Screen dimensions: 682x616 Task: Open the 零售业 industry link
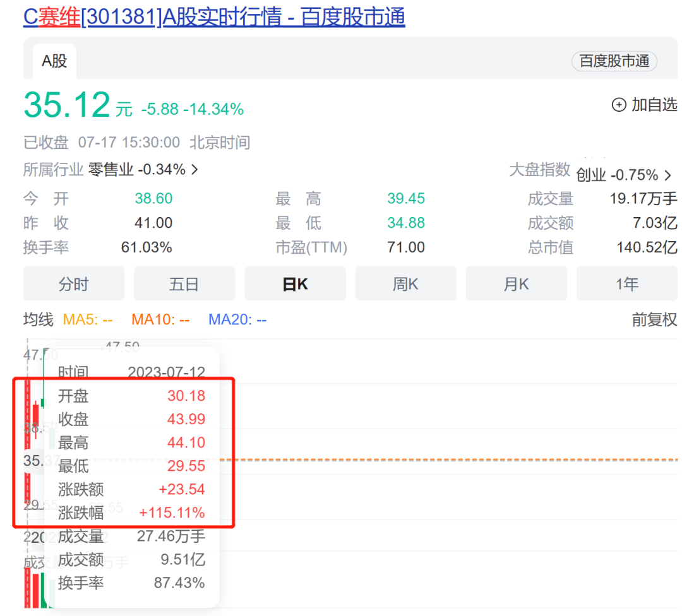click(111, 170)
